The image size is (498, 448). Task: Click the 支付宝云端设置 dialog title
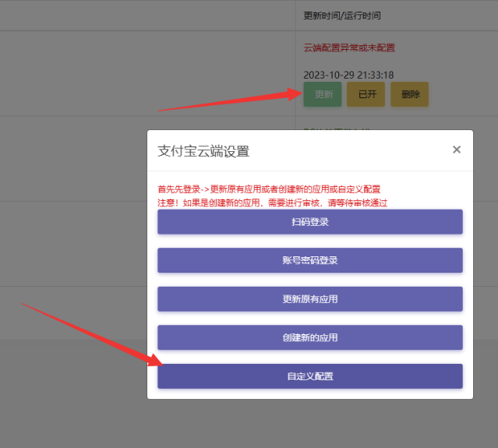(x=203, y=151)
